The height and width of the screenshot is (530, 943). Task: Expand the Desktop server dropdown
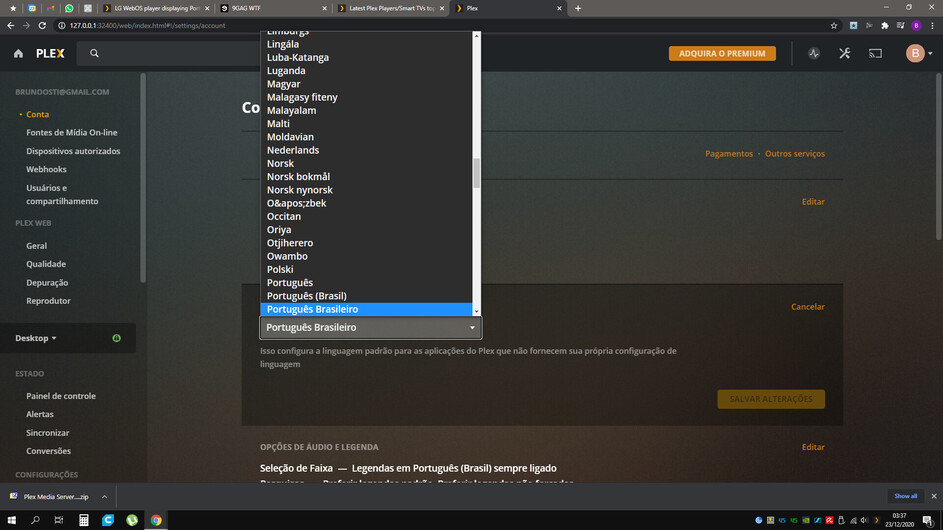click(36, 338)
